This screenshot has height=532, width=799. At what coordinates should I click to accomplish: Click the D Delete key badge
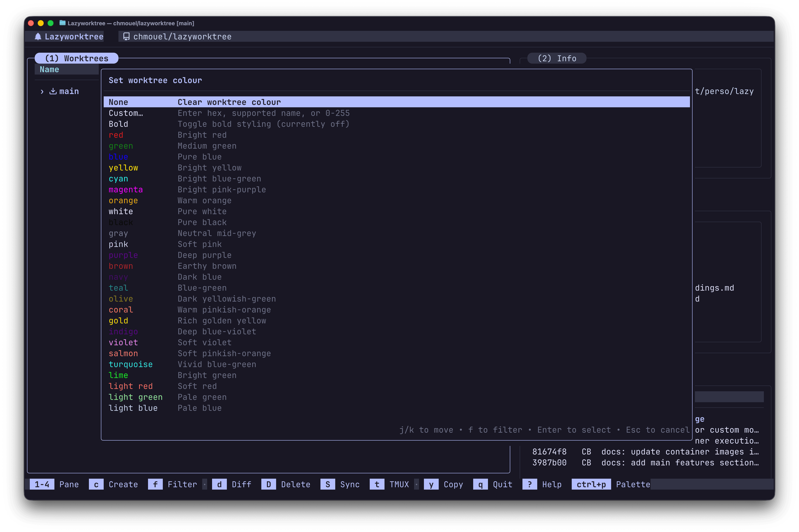click(x=268, y=484)
